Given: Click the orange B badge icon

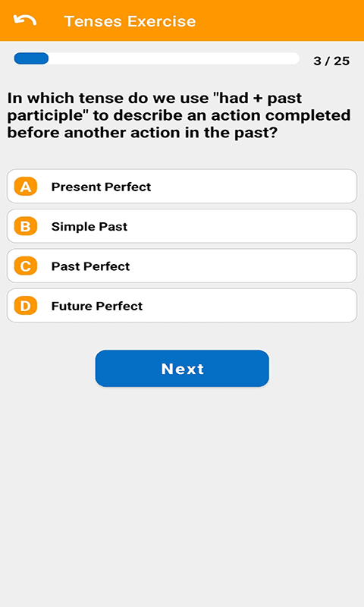Looking at the screenshot, I should (26, 226).
